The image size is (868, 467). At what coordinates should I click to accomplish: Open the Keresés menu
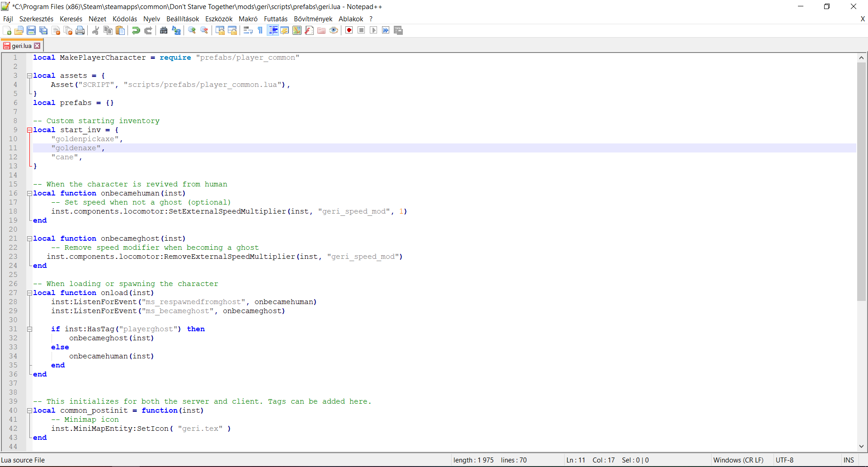click(x=71, y=19)
